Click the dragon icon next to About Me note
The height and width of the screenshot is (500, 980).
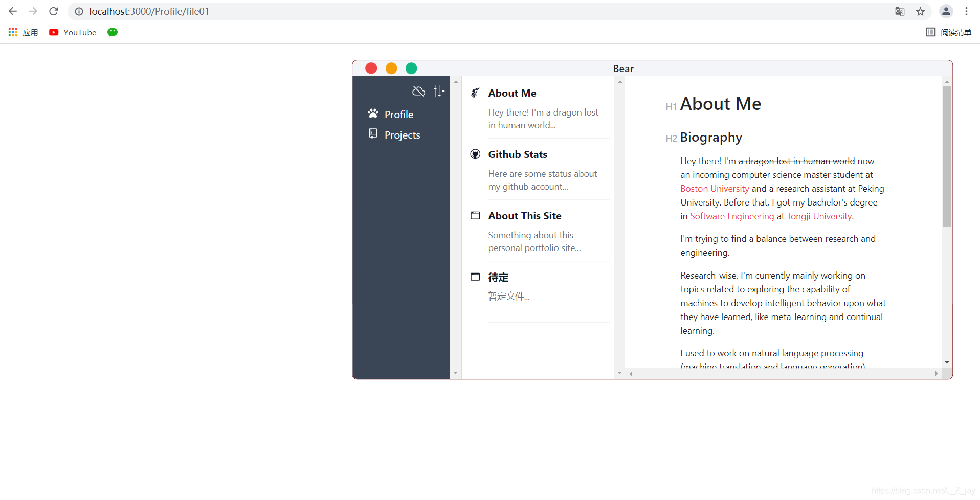[475, 93]
